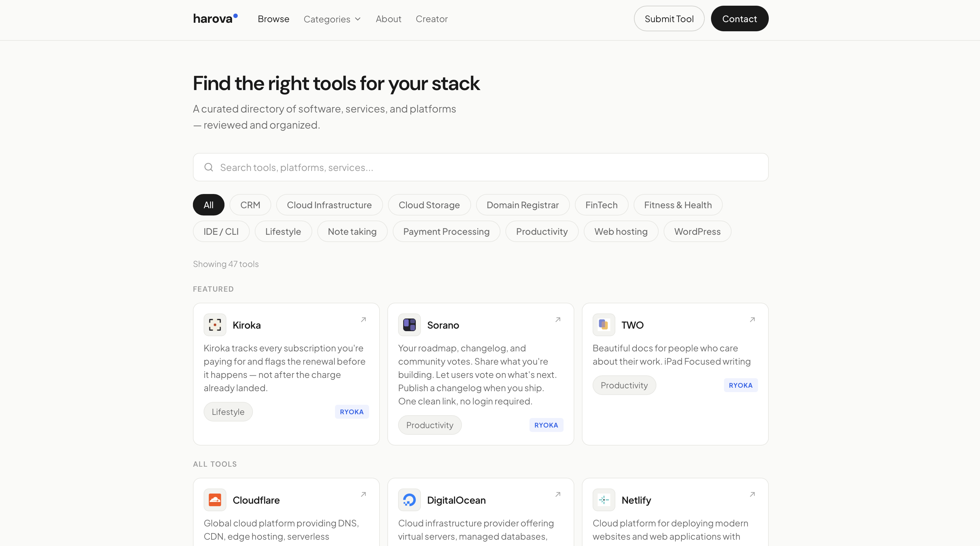Click the harova logo

(x=215, y=19)
